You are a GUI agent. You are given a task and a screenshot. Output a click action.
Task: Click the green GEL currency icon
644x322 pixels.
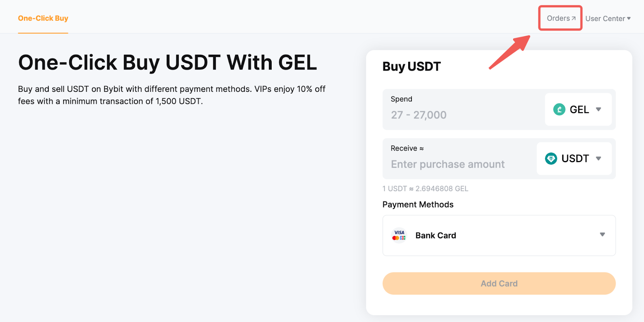click(559, 109)
